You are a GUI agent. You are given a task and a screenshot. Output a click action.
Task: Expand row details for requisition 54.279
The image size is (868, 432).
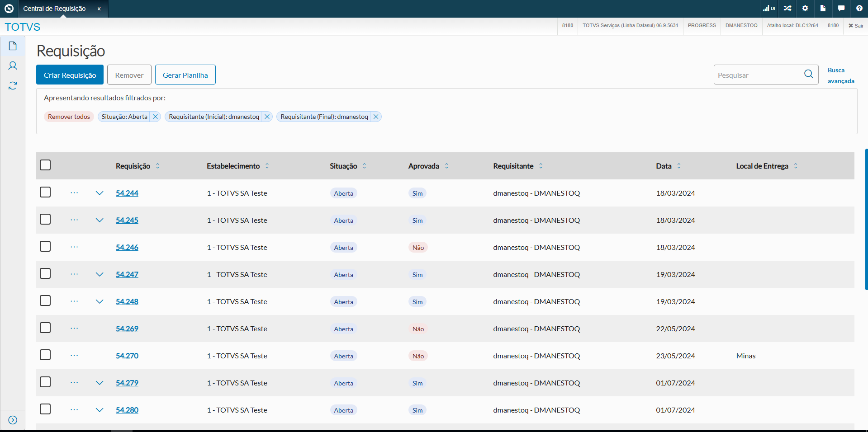[x=100, y=383]
